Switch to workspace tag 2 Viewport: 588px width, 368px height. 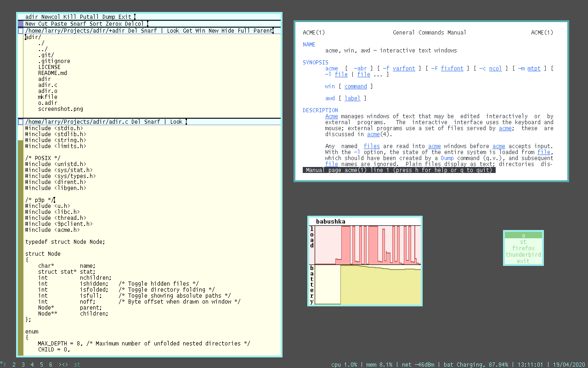coord(14,365)
